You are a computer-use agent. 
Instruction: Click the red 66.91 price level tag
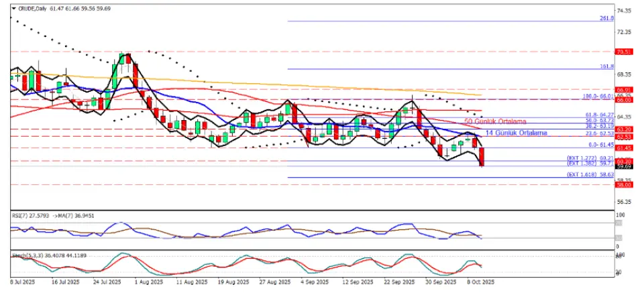pos(625,89)
